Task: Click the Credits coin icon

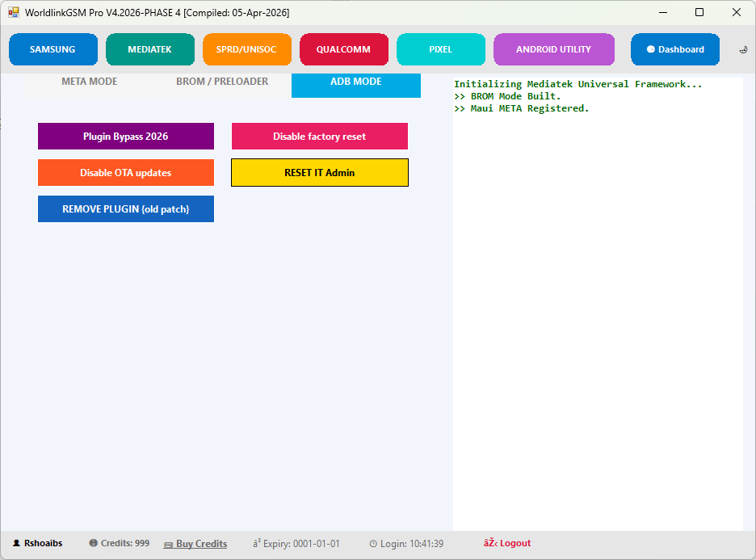Action: pyautogui.click(x=94, y=544)
